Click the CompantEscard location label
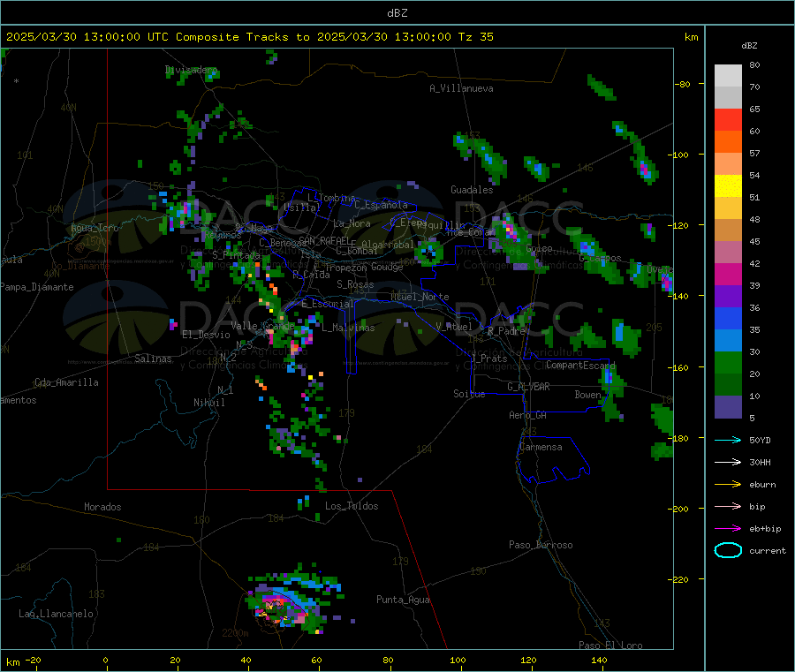The width and height of the screenshot is (795, 672). [x=580, y=365]
